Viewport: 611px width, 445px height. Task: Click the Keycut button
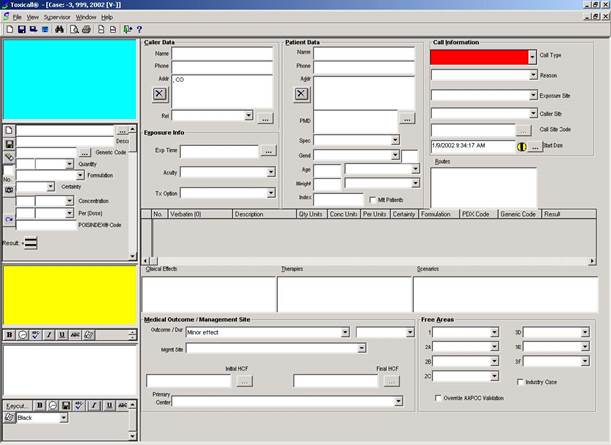[13, 406]
